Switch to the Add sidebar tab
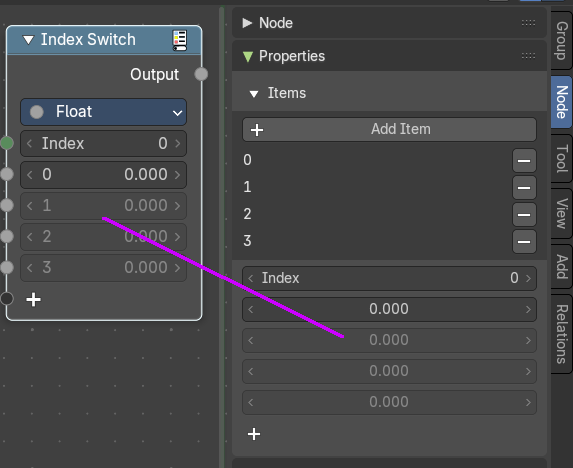Image resolution: width=573 pixels, height=468 pixels. (562, 267)
